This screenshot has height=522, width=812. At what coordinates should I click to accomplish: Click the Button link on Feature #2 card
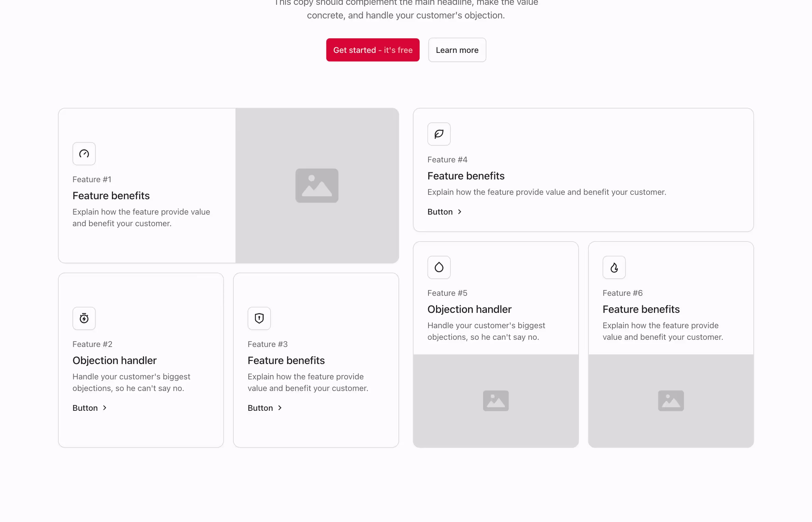85,408
